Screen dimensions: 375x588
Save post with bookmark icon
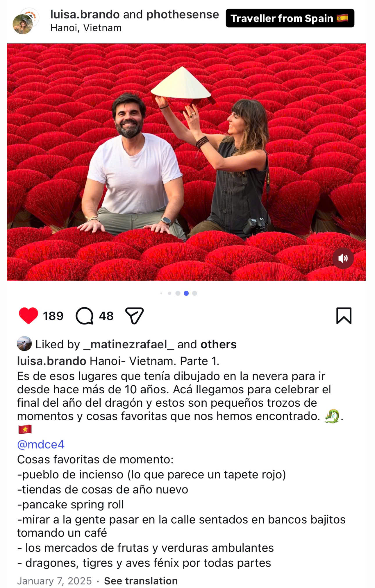[344, 315]
